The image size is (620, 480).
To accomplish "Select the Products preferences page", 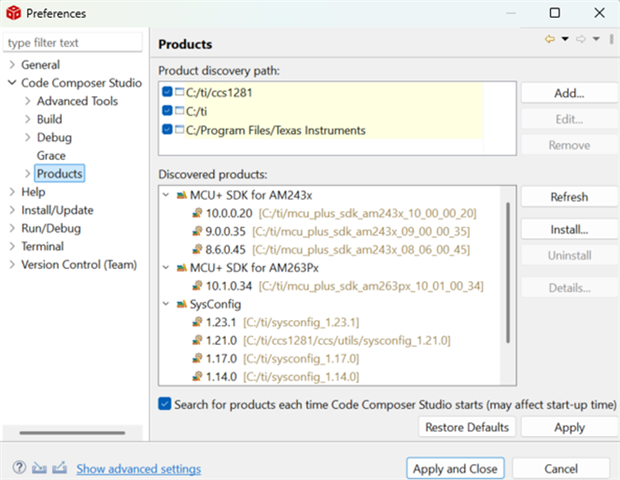I will pos(60,174).
